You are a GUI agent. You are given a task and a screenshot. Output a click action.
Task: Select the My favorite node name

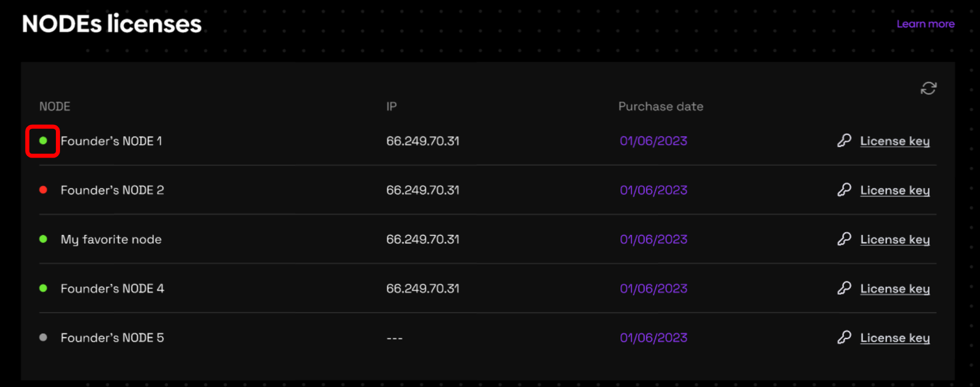[x=111, y=240]
